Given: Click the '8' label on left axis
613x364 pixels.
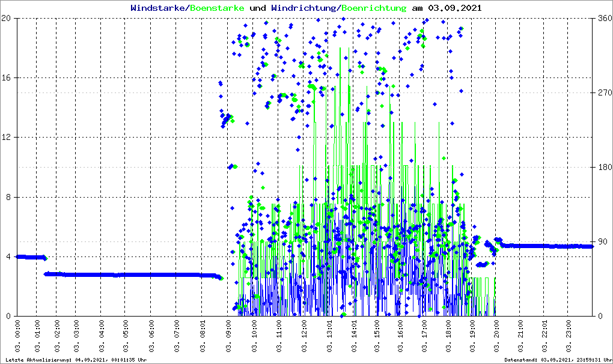Looking at the screenshot, I should (9, 197).
